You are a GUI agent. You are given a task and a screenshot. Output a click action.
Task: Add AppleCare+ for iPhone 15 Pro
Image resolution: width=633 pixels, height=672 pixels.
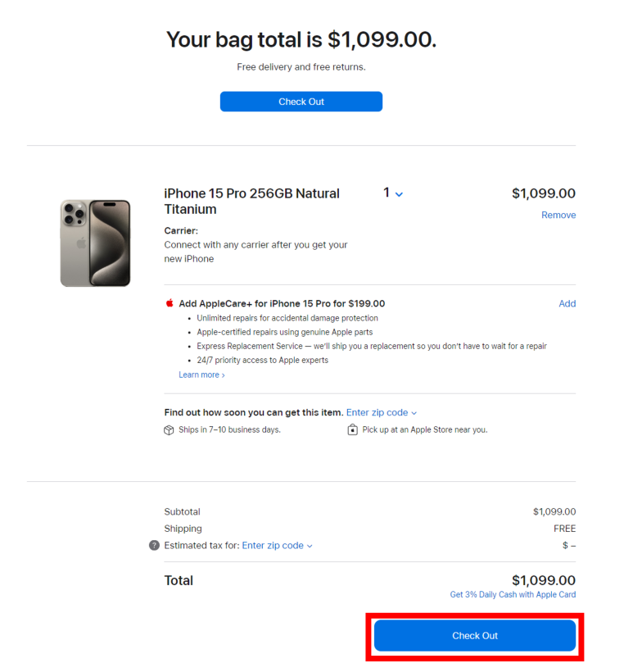click(x=567, y=303)
